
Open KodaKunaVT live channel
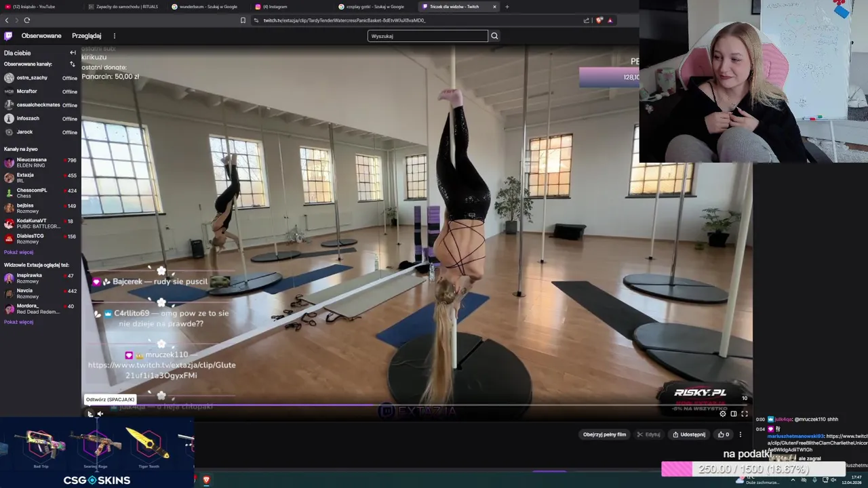(x=41, y=223)
